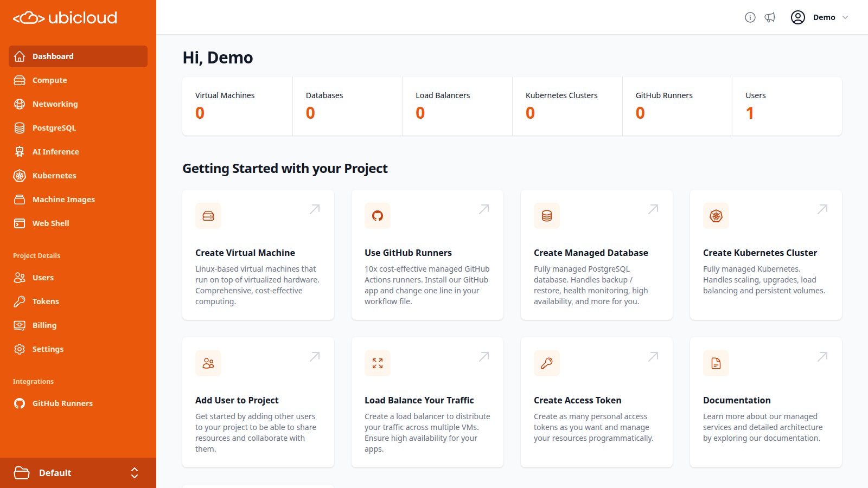Image resolution: width=868 pixels, height=488 pixels.
Task: Open arrow on Load Balance Your Traffic card
Action: click(x=484, y=357)
